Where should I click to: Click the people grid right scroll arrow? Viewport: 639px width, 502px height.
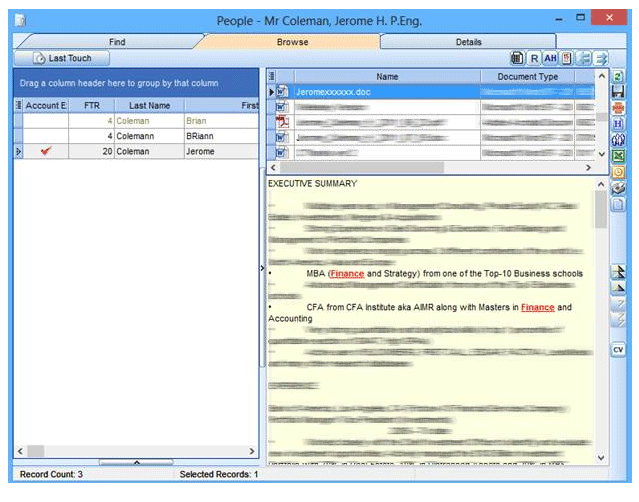(252, 451)
